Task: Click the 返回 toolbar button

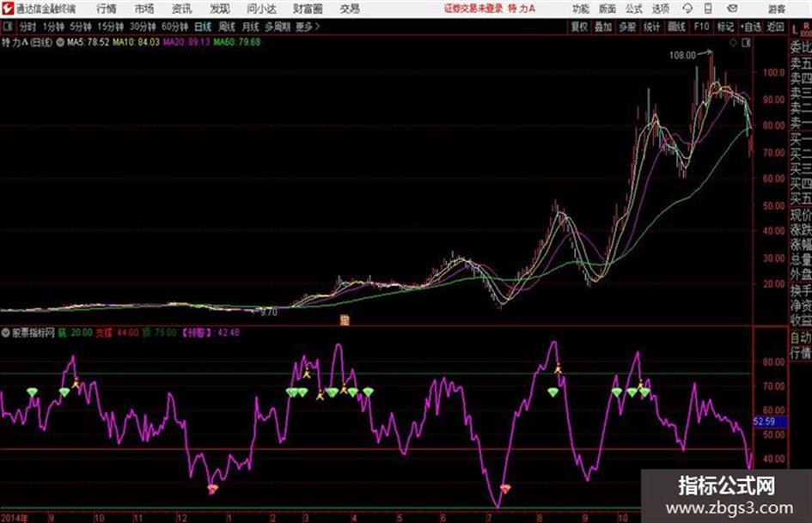Action: point(775,27)
